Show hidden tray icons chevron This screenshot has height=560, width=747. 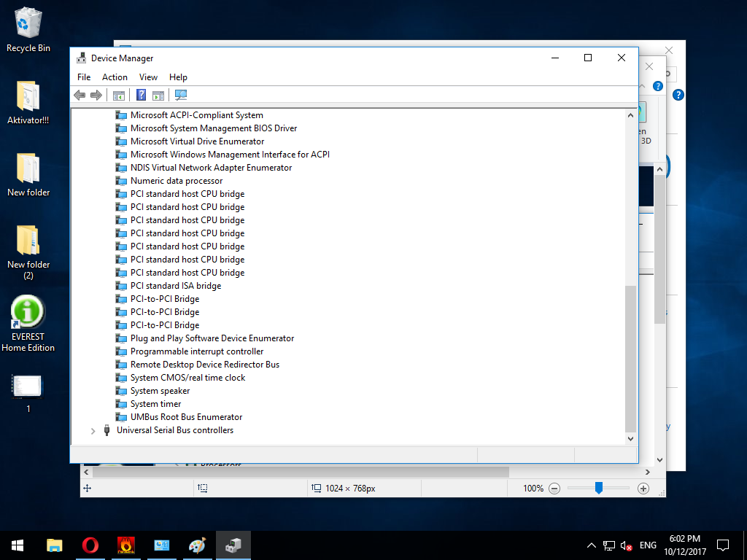click(591, 545)
